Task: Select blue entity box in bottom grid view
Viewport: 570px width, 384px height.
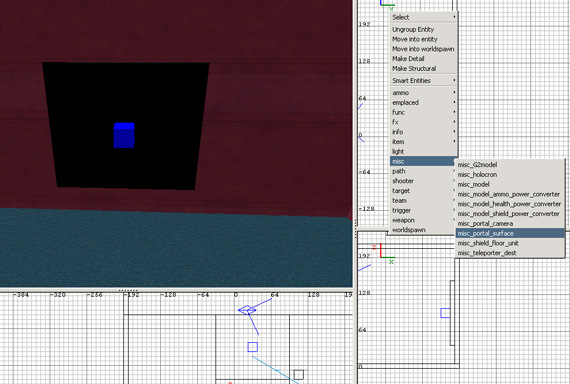Action: pos(253,347)
